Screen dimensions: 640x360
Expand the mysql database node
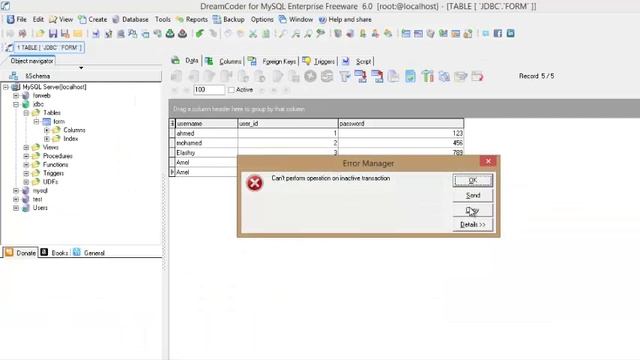pyautogui.click(x=16, y=191)
